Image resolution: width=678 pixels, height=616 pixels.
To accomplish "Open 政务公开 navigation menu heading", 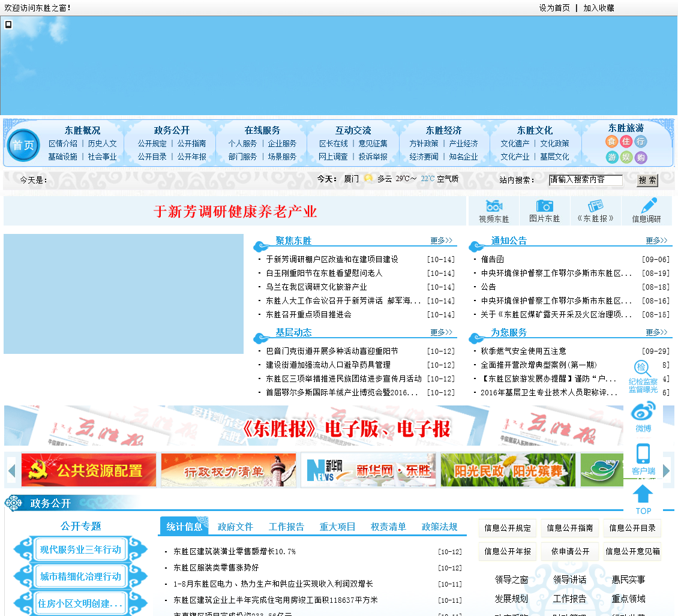I will point(172,130).
